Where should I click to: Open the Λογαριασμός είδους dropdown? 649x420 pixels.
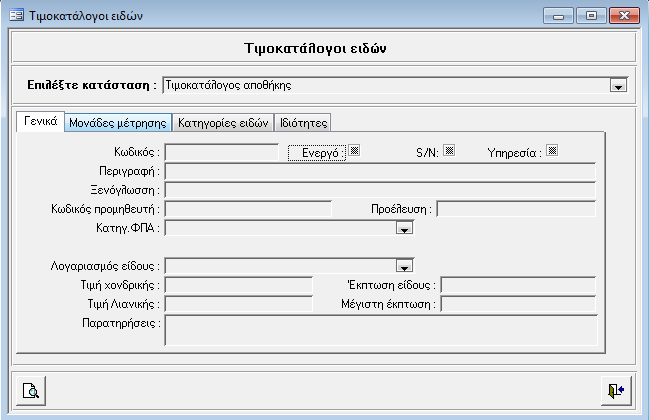click(404, 266)
